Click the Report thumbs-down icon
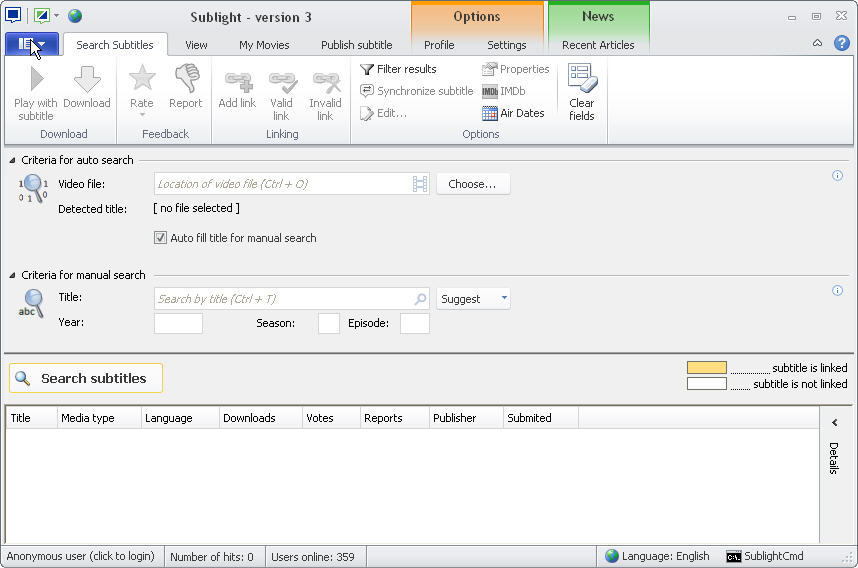 tap(186, 78)
